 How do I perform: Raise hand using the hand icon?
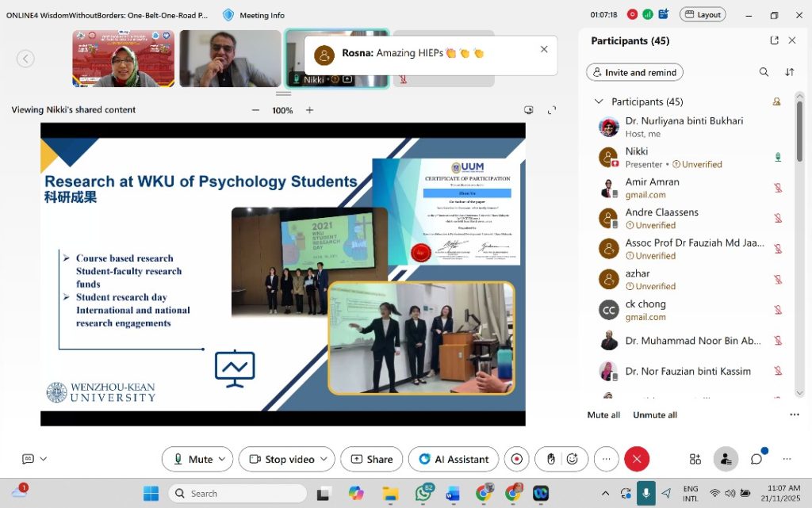[x=551, y=459]
